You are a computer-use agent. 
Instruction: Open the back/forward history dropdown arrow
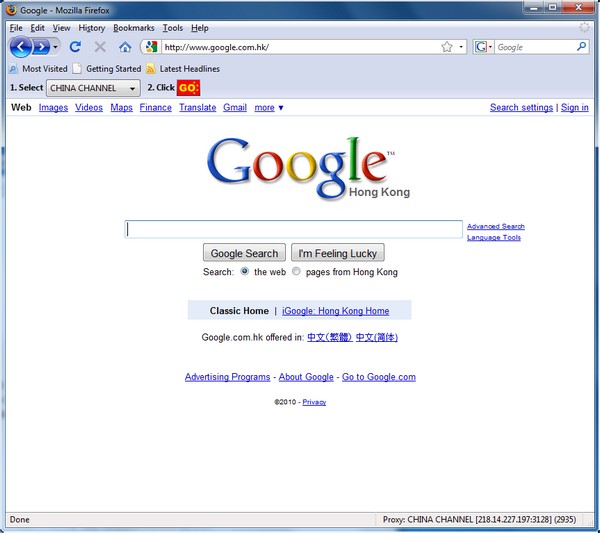pos(55,47)
